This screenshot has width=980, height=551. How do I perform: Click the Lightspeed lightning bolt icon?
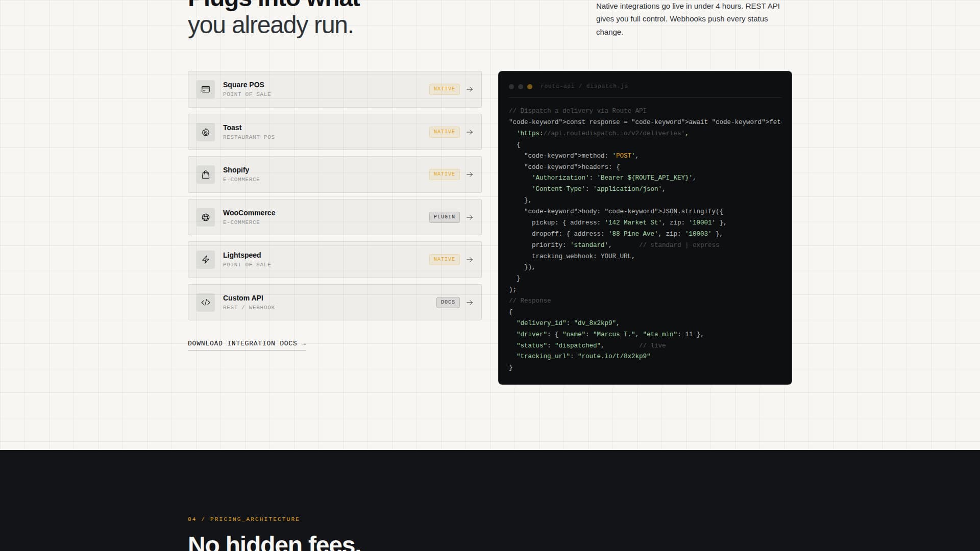click(206, 260)
